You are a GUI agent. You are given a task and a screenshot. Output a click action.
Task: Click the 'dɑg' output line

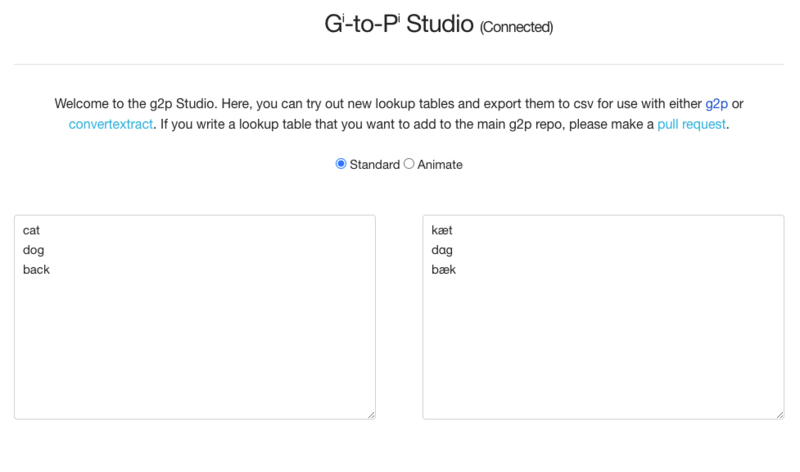(442, 251)
